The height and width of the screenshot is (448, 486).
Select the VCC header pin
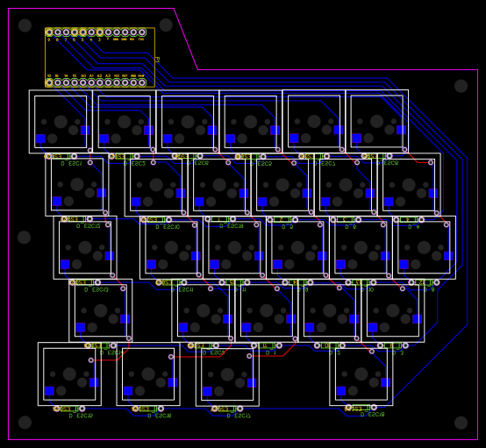[x=117, y=82]
